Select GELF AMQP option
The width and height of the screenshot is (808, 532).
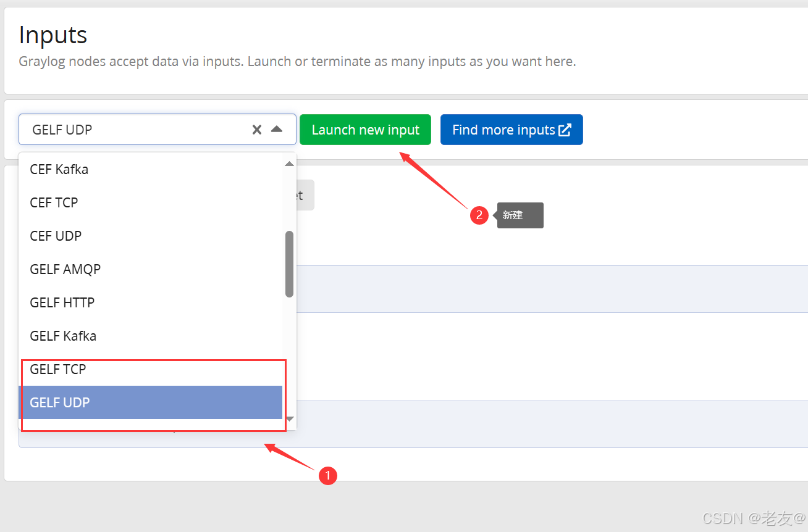tap(151, 269)
